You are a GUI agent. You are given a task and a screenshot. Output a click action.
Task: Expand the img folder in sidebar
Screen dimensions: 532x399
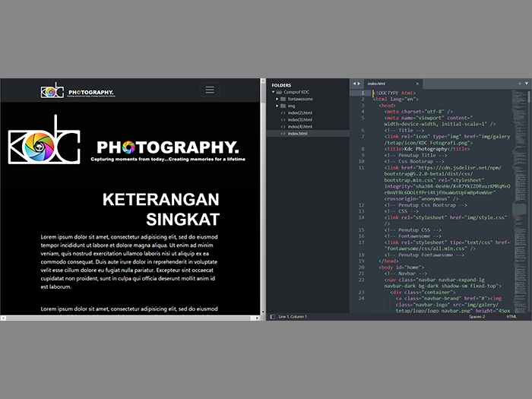click(x=277, y=106)
